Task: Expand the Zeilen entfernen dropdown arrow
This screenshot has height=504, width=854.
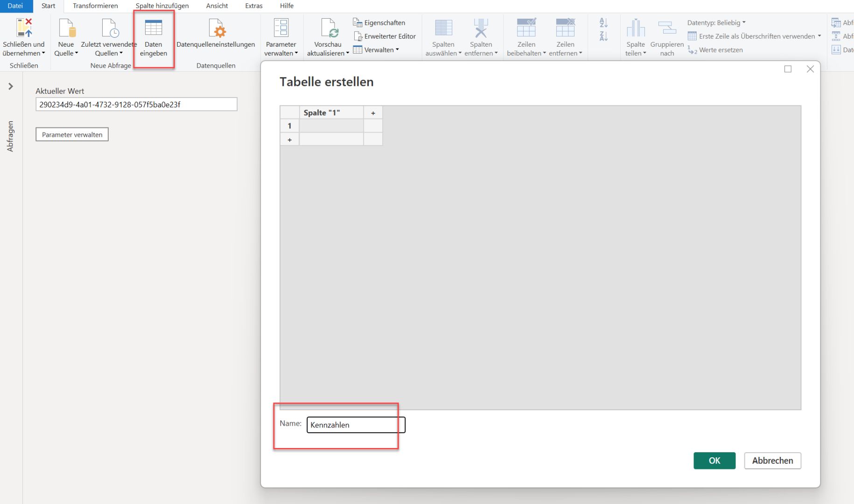Action: coord(581,53)
